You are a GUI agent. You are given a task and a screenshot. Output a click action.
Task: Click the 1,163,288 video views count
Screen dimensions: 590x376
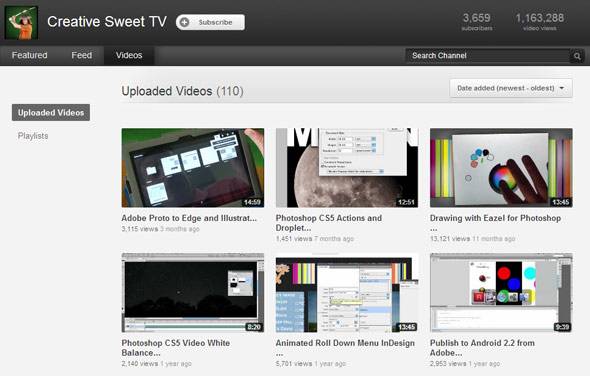[x=540, y=22]
